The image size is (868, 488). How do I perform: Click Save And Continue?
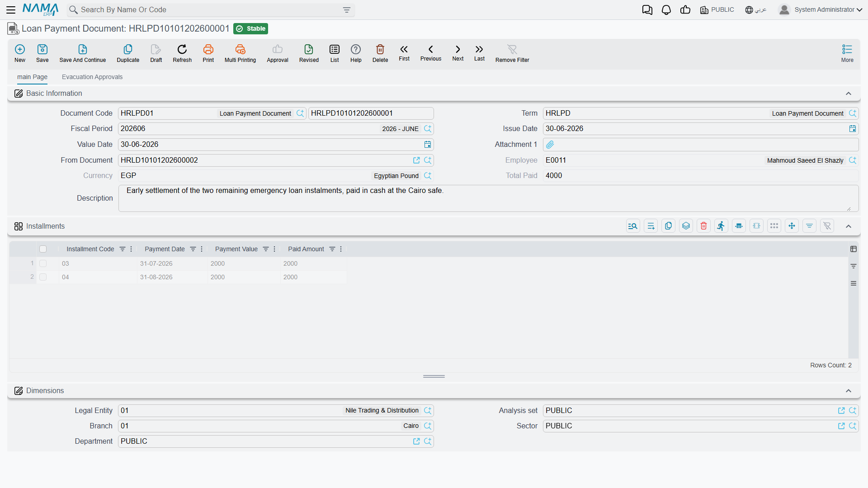(82, 53)
